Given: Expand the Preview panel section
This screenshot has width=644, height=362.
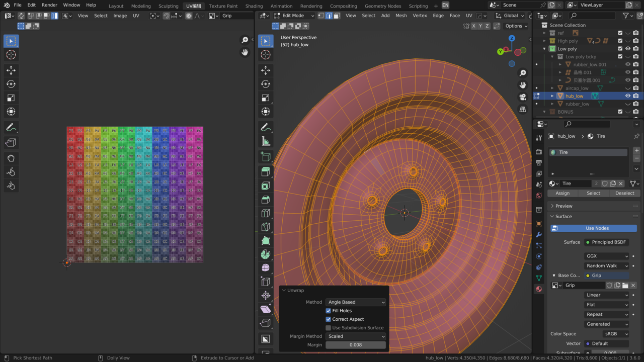Looking at the screenshot, I should [x=563, y=206].
